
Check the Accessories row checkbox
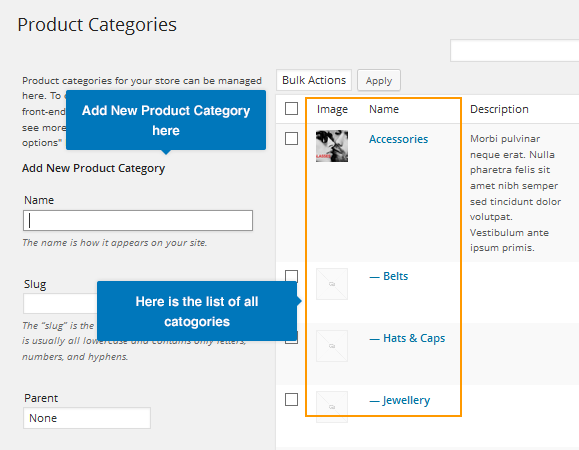pos(291,139)
